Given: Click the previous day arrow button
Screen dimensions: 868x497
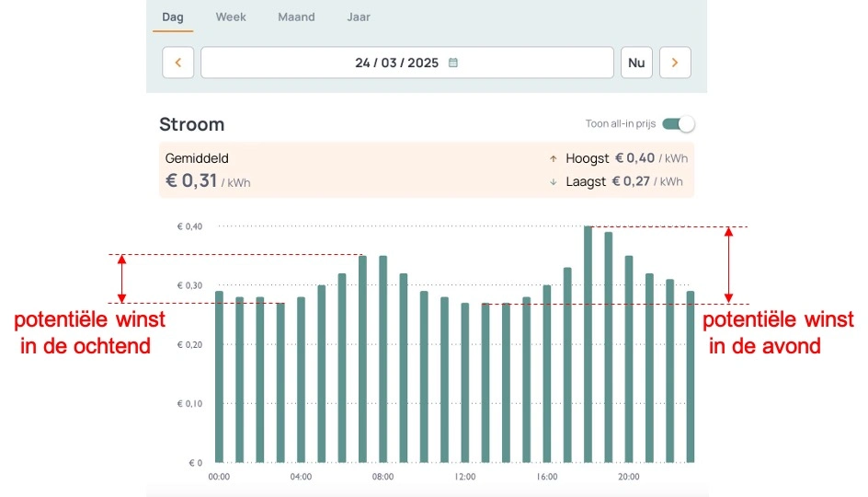Looking at the screenshot, I should 177,63.
